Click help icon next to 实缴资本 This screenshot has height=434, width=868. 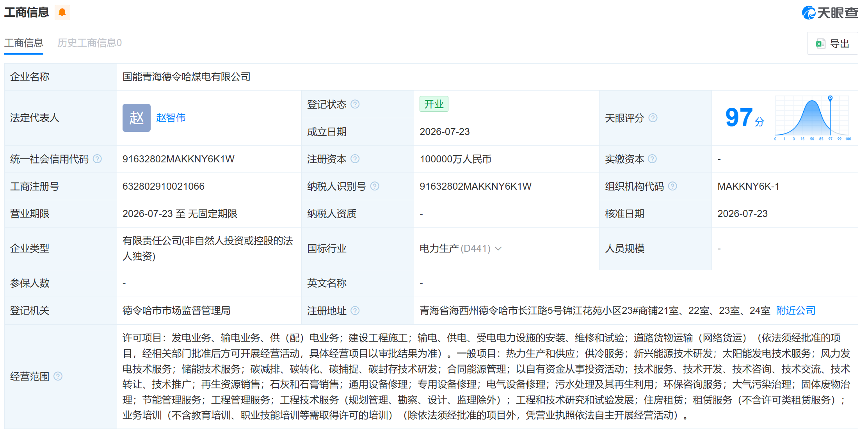point(652,159)
